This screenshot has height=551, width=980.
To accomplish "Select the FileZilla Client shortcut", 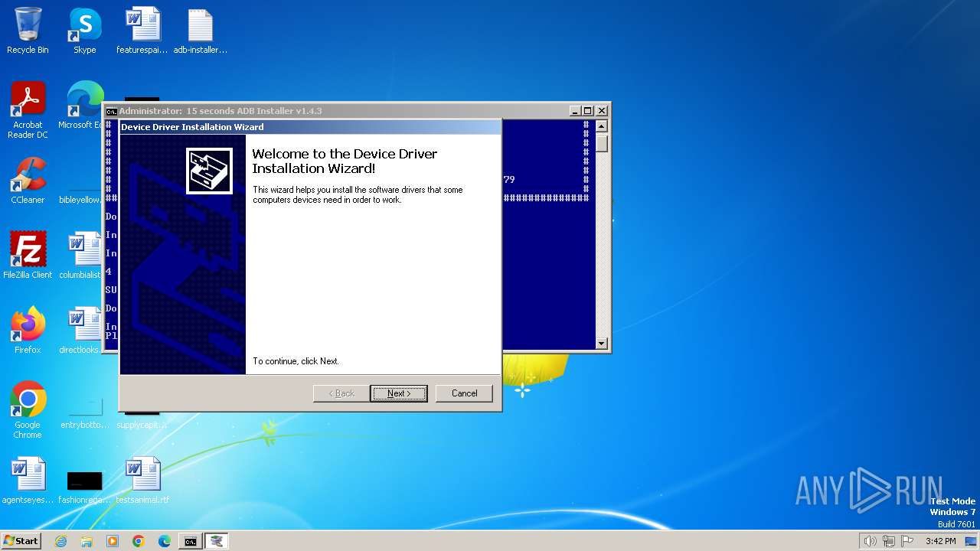I will coord(28,256).
